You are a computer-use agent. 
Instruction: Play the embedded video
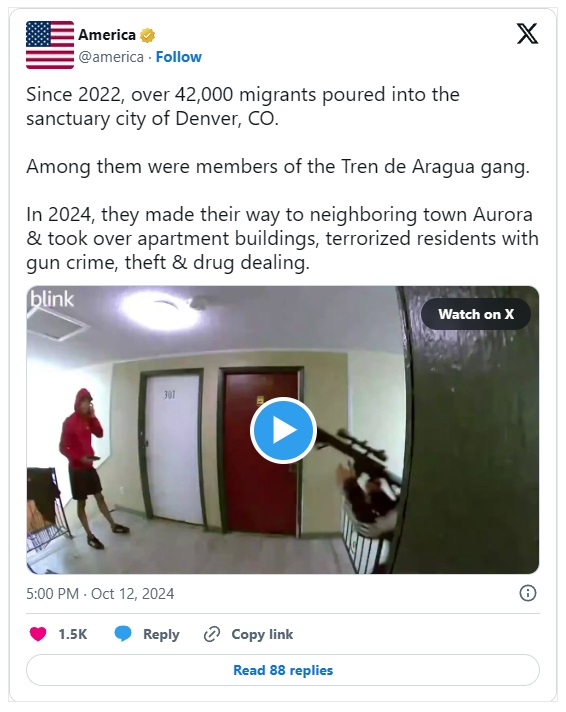[283, 430]
